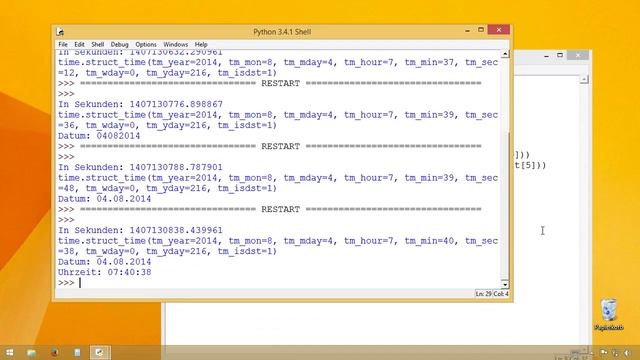Image resolution: width=640 pixels, height=360 pixels.
Task: Click the 't[5]))' code in editor window
Action: point(530,165)
